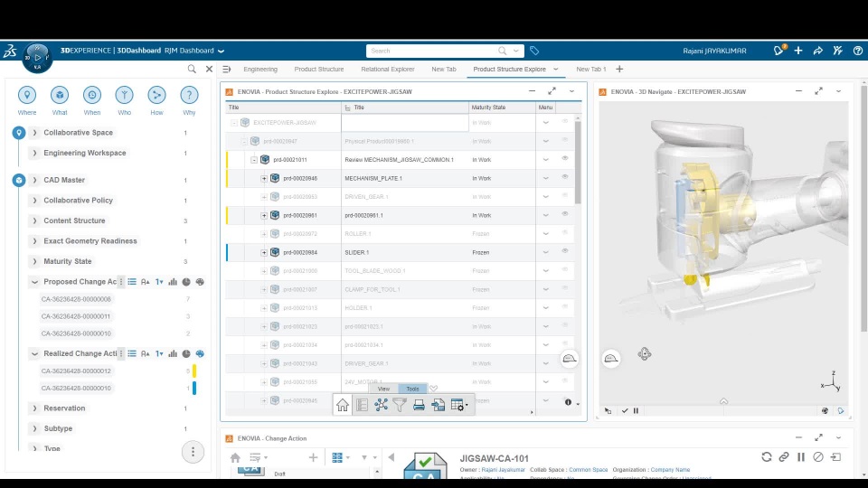The height and width of the screenshot is (488, 868).
Task: Switch to the Relational Explorer tab
Action: (x=388, y=70)
